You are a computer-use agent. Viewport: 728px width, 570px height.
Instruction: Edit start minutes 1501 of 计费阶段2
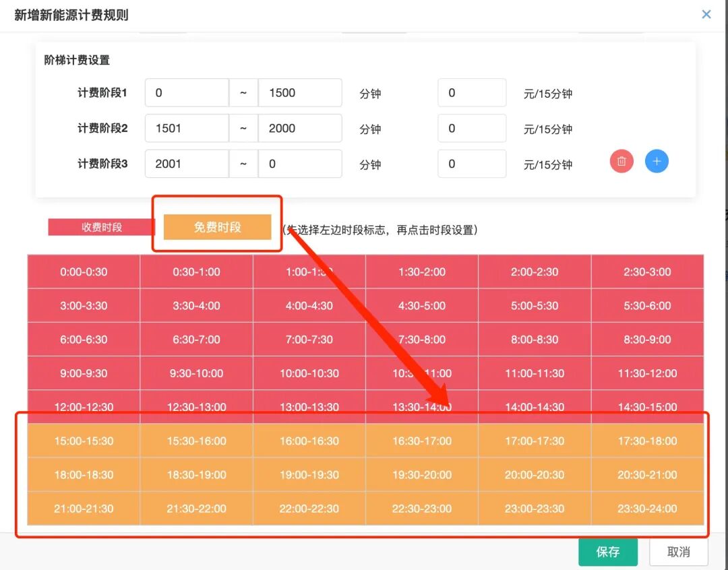click(187, 128)
